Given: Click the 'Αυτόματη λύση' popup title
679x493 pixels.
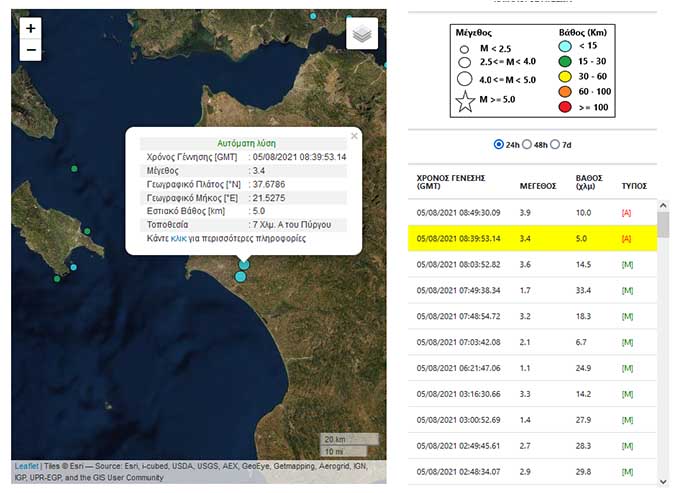Looking at the screenshot, I should [x=246, y=143].
